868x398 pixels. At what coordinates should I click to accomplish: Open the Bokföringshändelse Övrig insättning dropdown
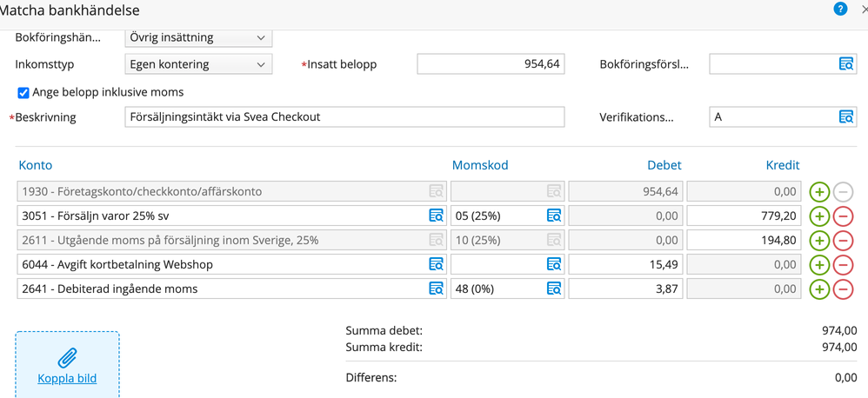(198, 38)
